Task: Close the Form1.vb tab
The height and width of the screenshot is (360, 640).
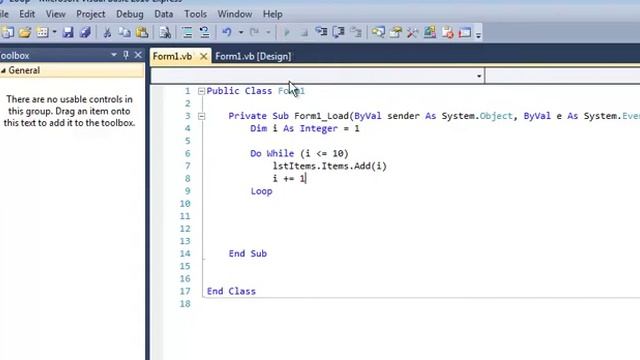Action: 203,56
